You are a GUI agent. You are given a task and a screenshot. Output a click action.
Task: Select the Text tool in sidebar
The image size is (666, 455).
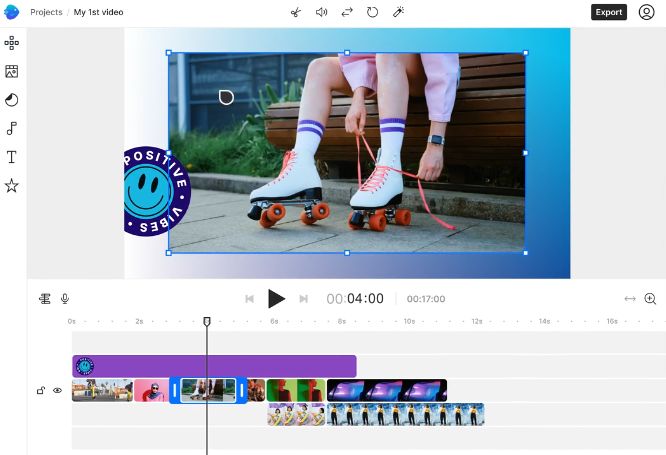[x=11, y=157]
